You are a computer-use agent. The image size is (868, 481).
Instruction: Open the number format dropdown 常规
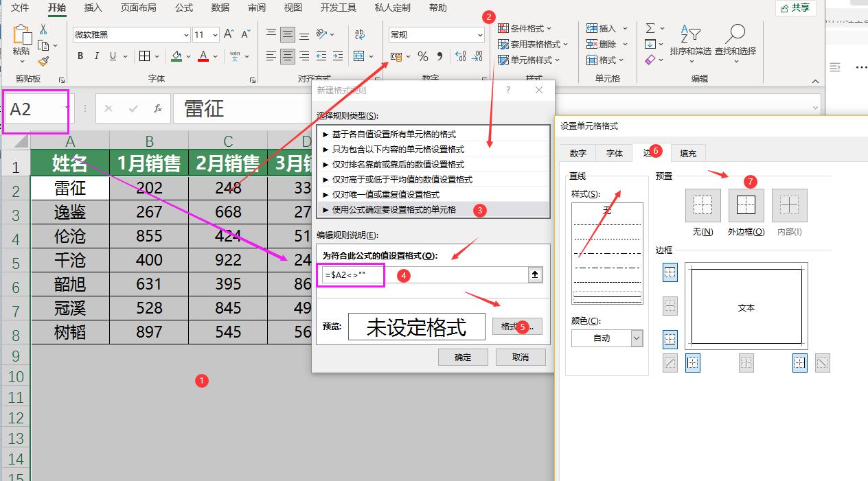[480, 34]
